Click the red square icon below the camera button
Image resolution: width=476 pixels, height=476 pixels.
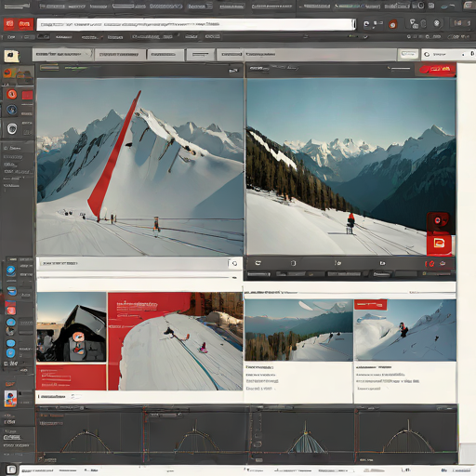pyautogui.click(x=439, y=244)
